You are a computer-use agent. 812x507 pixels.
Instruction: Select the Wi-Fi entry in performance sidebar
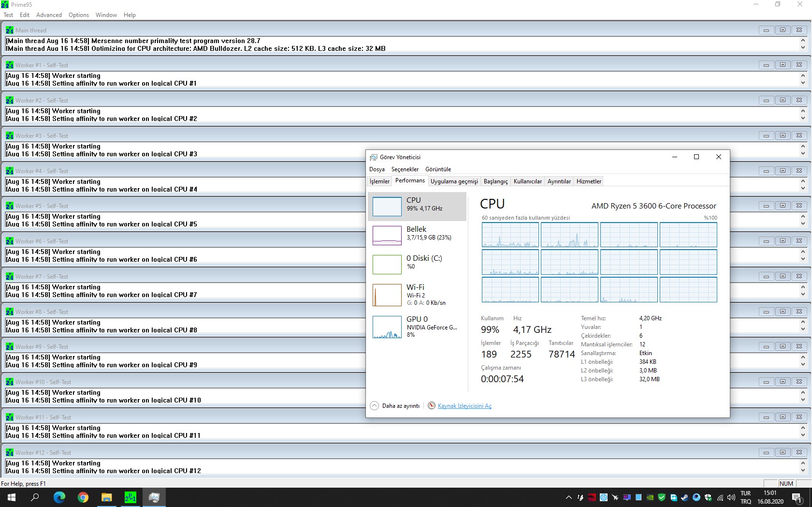417,295
